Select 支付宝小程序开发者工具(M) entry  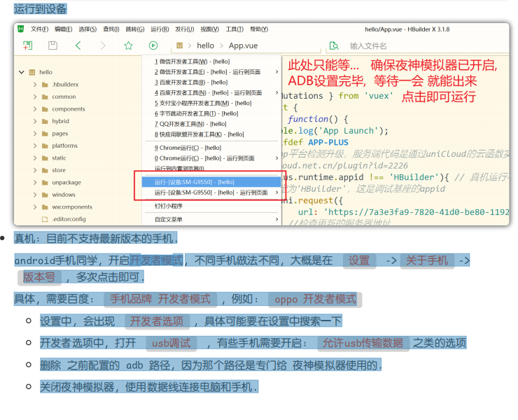point(211,103)
